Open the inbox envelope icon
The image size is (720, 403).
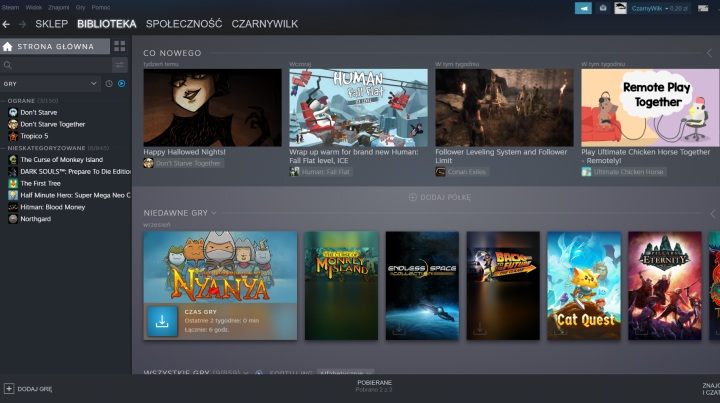click(x=603, y=8)
